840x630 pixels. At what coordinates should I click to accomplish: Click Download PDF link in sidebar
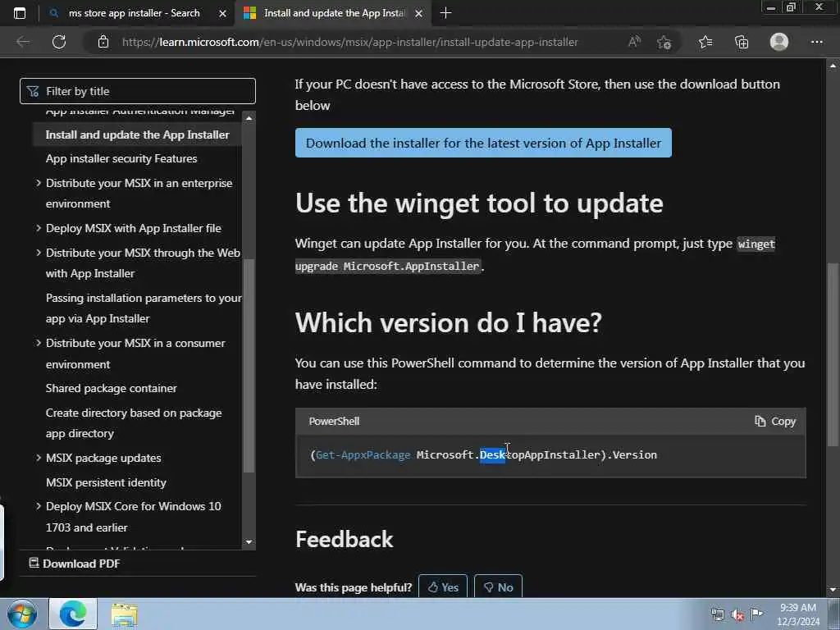tap(75, 564)
